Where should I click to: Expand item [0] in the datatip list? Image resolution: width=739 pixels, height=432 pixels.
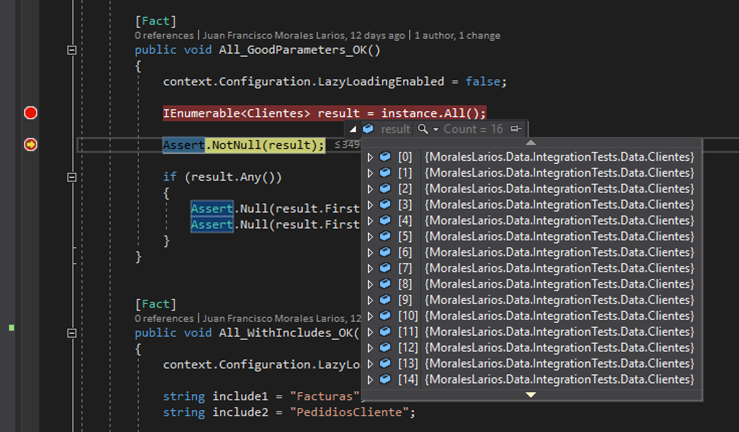(x=370, y=157)
